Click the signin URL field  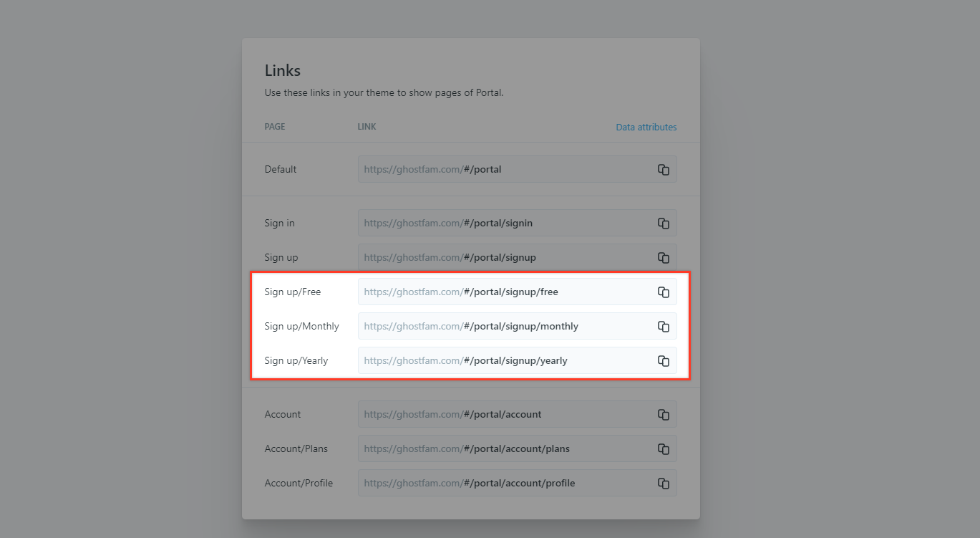517,224
